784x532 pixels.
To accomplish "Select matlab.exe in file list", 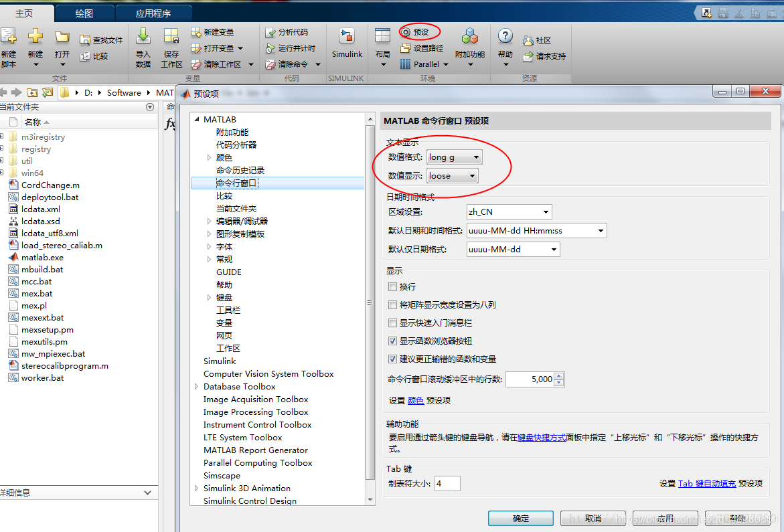I will [42, 257].
